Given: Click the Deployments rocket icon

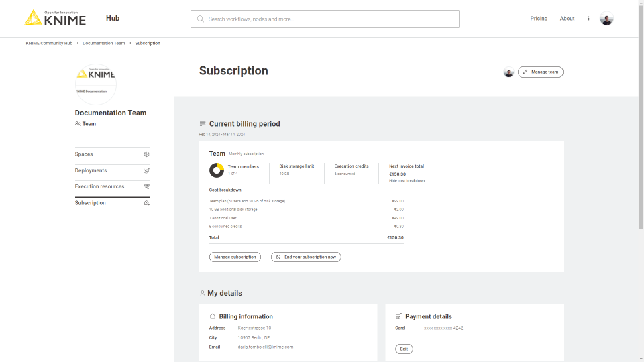Looking at the screenshot, I should click(x=146, y=170).
